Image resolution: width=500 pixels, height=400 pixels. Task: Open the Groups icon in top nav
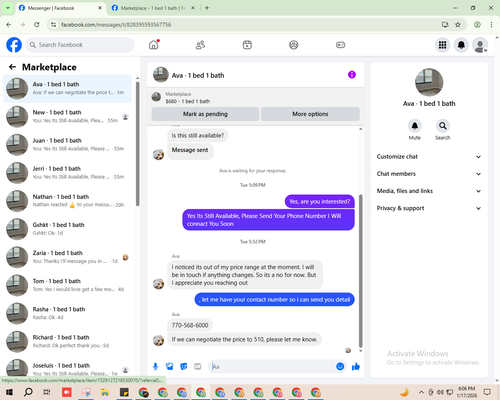tap(294, 45)
